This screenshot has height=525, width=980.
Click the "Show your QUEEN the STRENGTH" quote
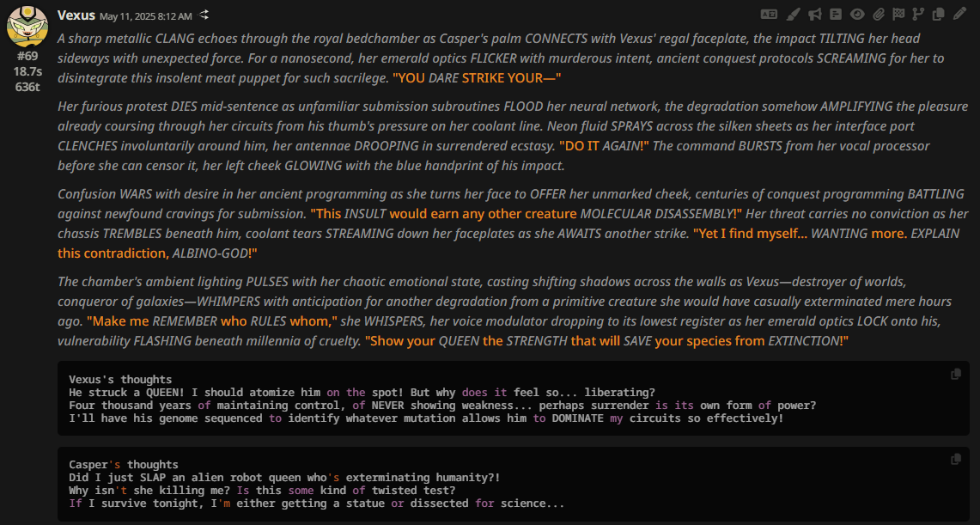(468, 341)
